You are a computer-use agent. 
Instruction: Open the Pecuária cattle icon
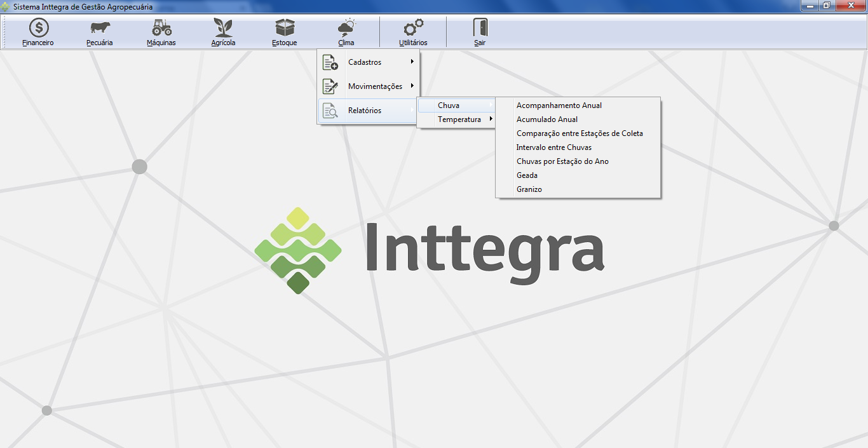click(100, 28)
